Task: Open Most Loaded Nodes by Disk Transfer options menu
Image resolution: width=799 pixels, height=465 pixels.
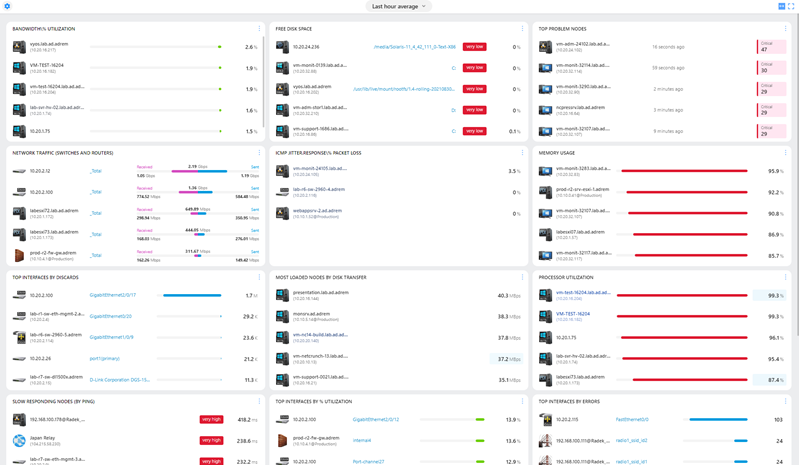Action: point(522,277)
